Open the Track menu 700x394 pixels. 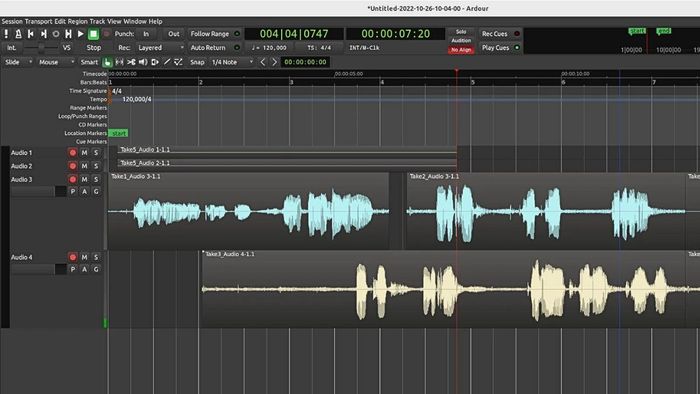tap(97, 21)
